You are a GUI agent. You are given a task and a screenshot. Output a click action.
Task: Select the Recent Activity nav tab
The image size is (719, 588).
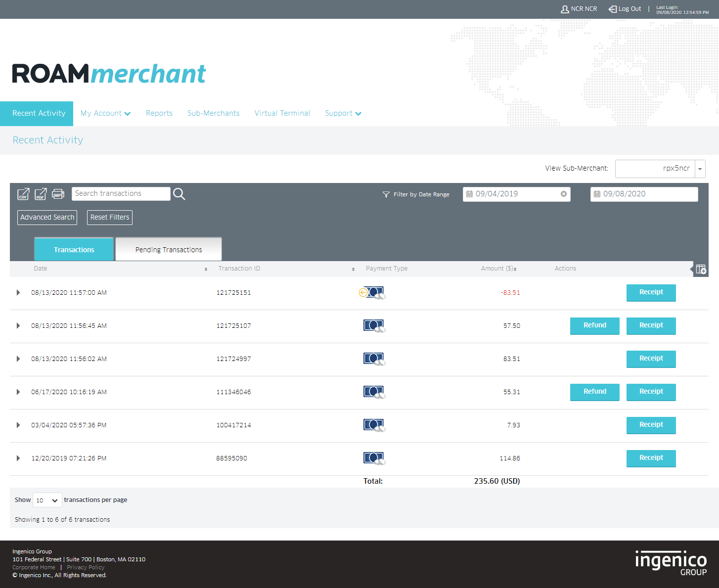coord(37,114)
